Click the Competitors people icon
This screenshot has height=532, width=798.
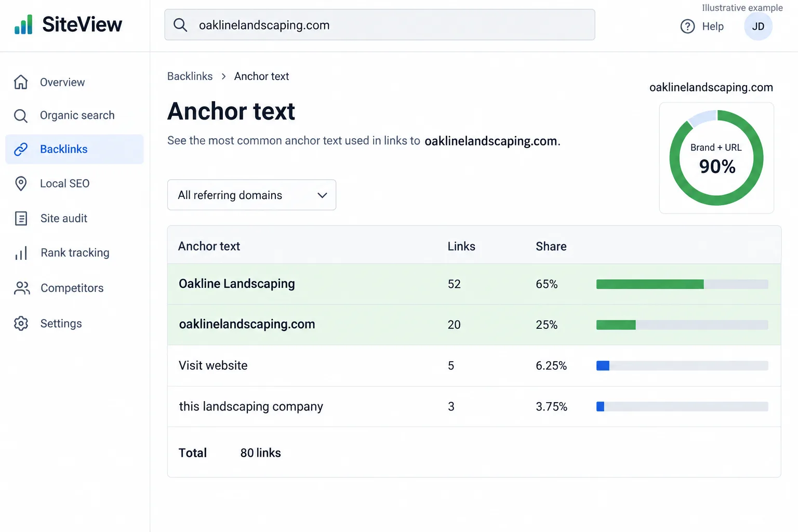(21, 288)
